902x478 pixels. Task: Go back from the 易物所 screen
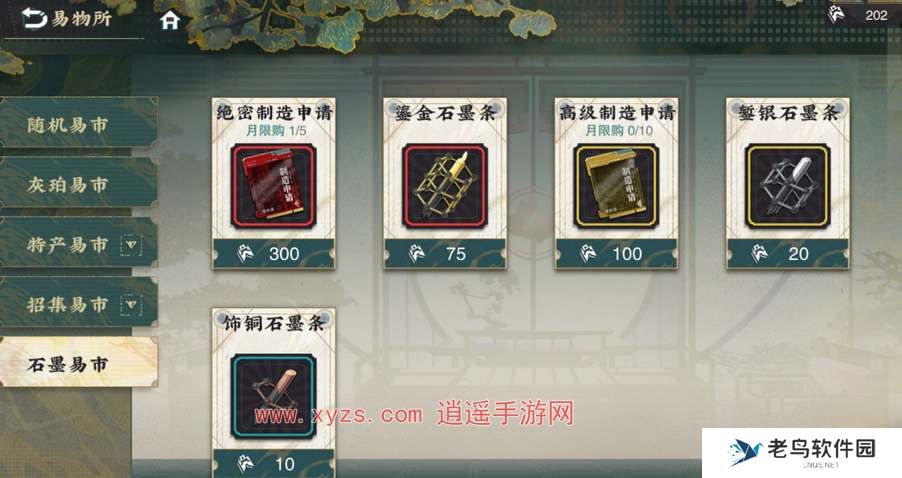point(35,18)
